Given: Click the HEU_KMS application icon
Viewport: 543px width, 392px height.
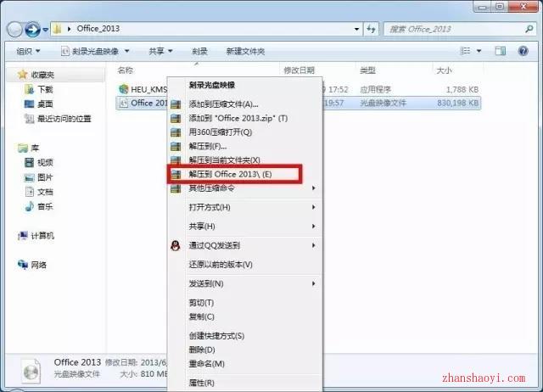Looking at the screenshot, I should (x=123, y=89).
